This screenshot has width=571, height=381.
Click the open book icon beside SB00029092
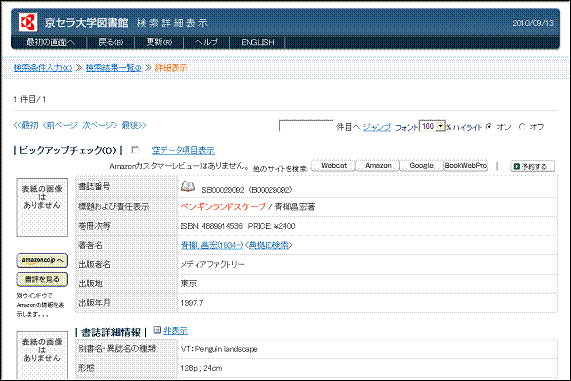pos(188,187)
